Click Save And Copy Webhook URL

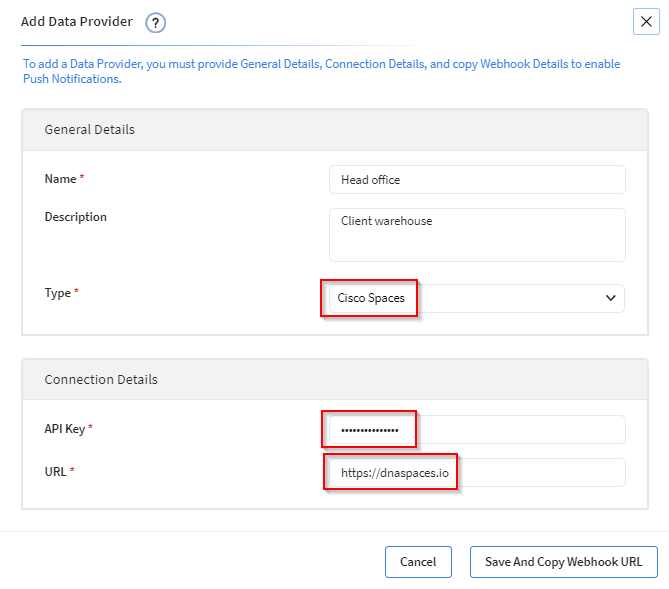563,562
